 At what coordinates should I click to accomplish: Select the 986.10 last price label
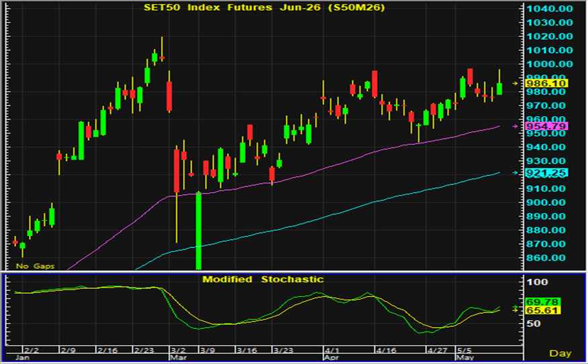click(x=547, y=84)
